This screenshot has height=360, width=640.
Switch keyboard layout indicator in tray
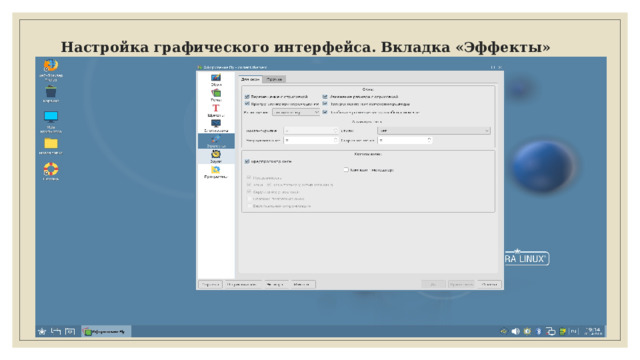coord(574,331)
